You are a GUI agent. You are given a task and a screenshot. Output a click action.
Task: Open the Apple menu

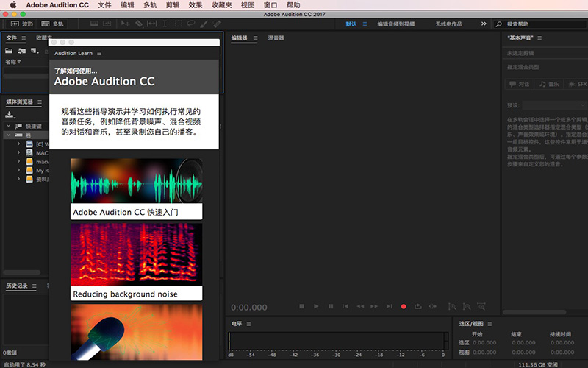pos(13,5)
